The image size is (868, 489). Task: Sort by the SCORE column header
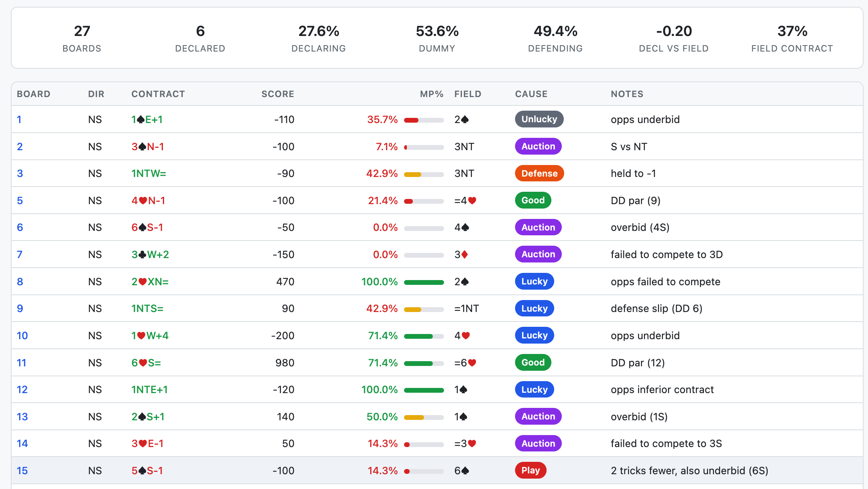pos(277,94)
